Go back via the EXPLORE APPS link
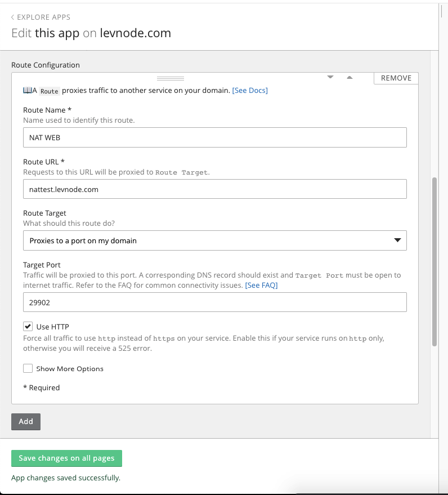Viewport: 448px width, 495px height. [x=43, y=17]
